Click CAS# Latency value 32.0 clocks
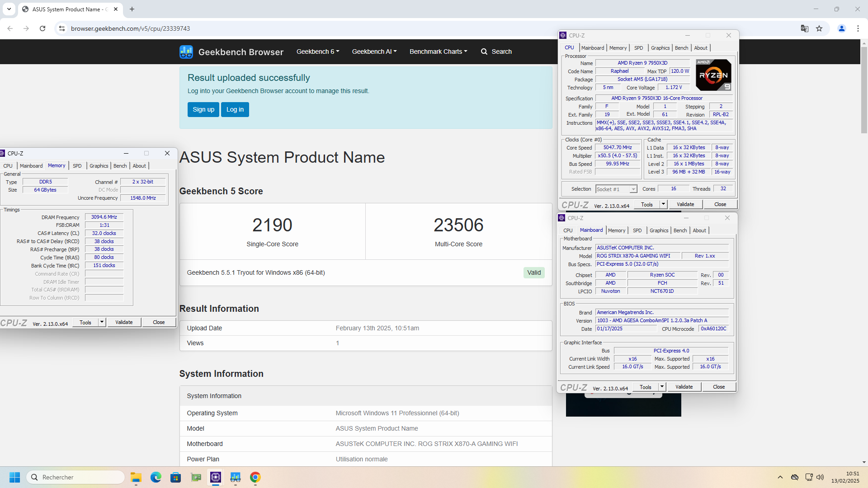The height and width of the screenshot is (488, 868). pos(104,233)
